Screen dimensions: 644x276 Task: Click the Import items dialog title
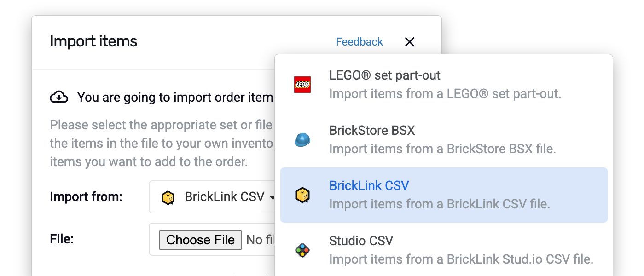tap(93, 41)
